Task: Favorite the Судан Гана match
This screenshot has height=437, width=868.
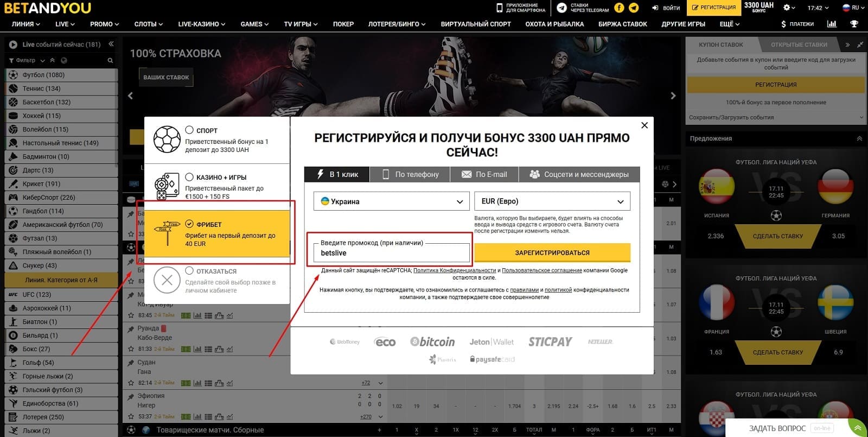Action: click(x=131, y=383)
